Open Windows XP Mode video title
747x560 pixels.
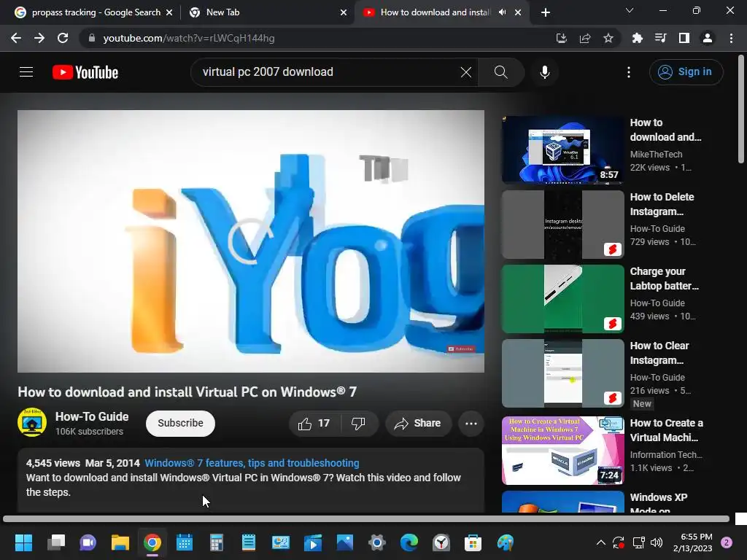click(659, 504)
